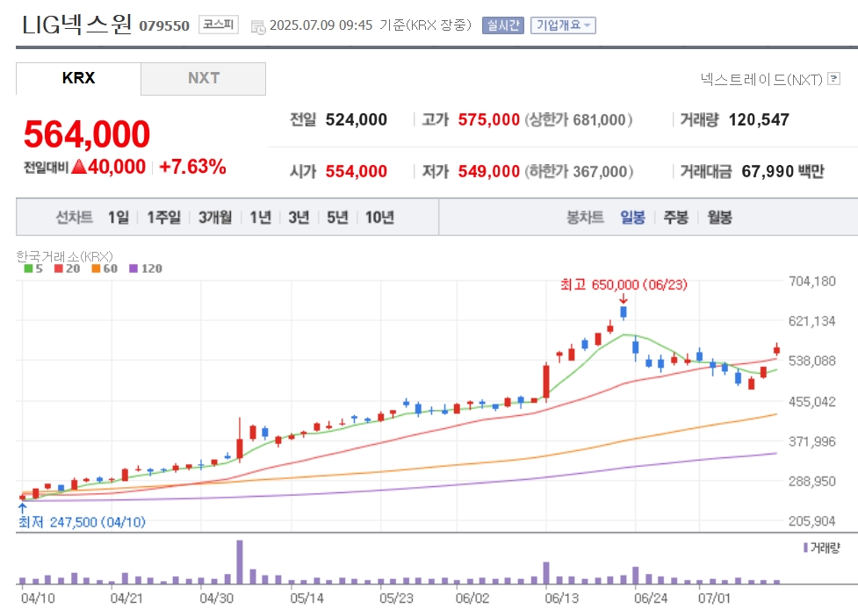
Task: Click the 거래량 volume legend marker
Action: (805, 548)
